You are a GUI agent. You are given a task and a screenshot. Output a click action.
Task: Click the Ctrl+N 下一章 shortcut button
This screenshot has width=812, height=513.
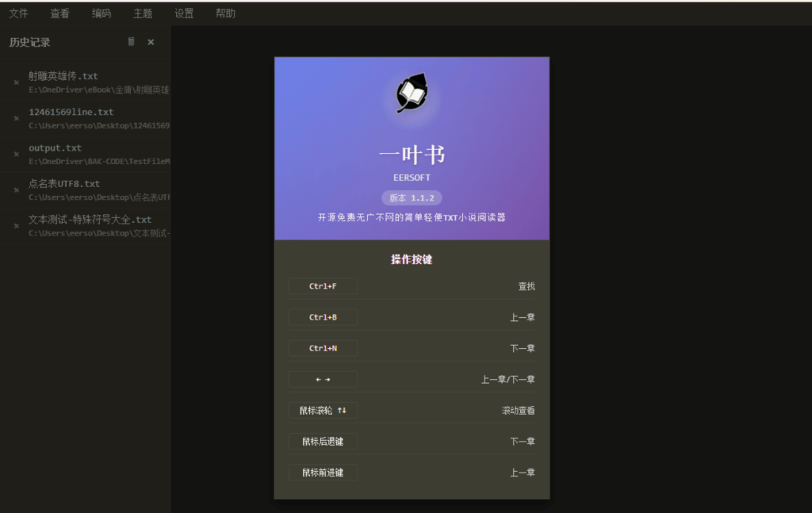(x=323, y=348)
